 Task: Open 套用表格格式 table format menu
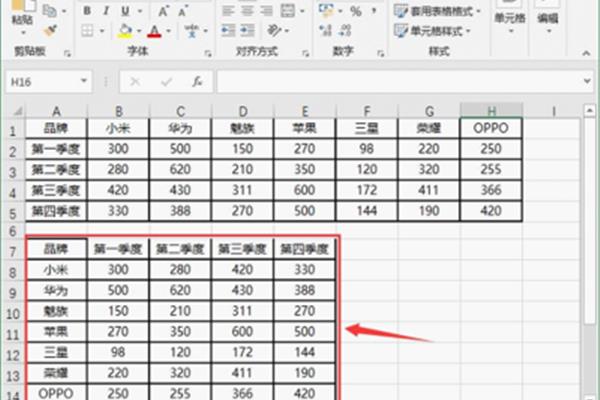coord(437,11)
